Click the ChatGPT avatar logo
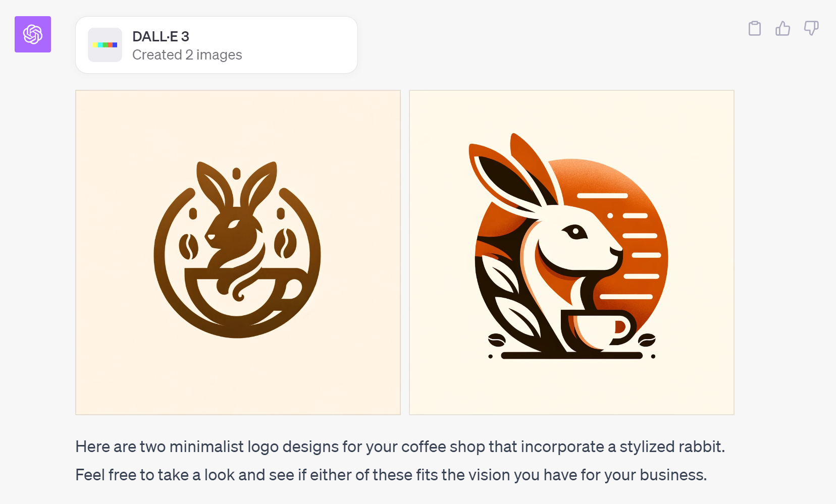 [33, 34]
